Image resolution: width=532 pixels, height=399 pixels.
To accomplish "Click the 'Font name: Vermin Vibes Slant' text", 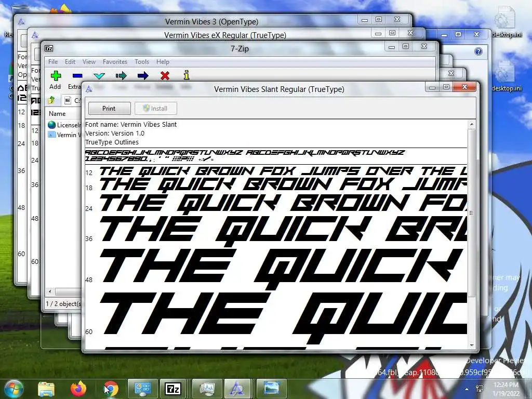I will click(x=131, y=125).
